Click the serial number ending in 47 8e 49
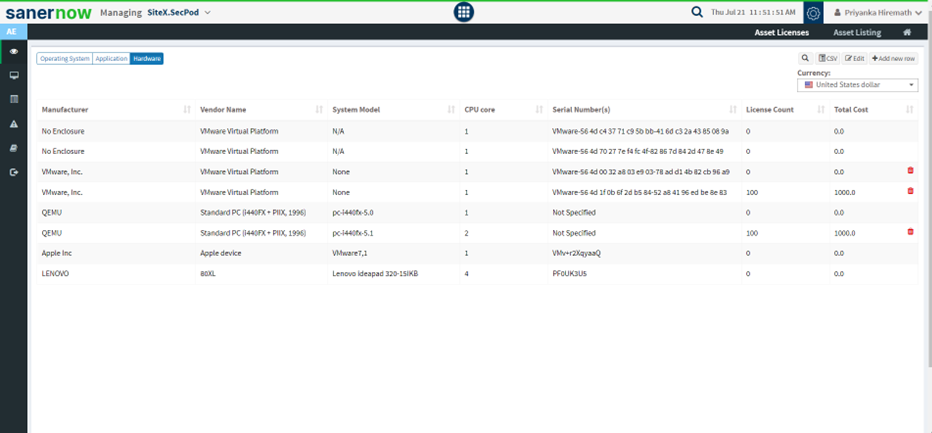 pos(638,152)
